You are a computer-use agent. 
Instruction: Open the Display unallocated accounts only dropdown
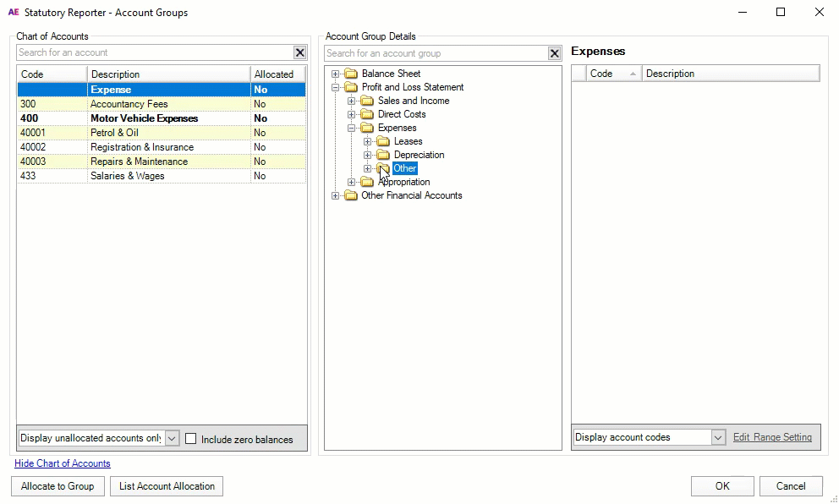point(172,438)
